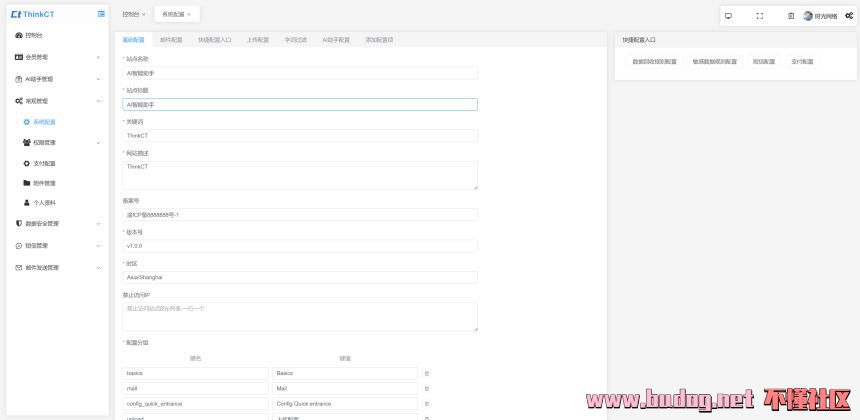
Task: Toggle fullscreen with the expand icon
Action: click(x=760, y=16)
